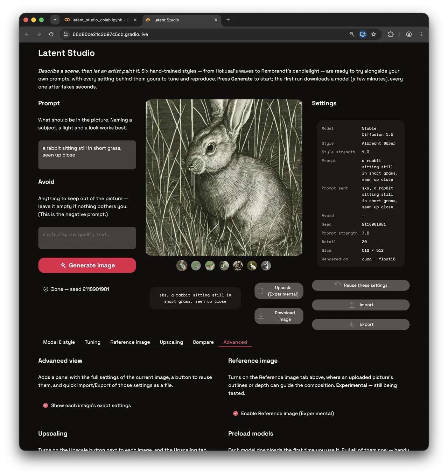Screen dimensions: 448x476
Task: Click the Seed value in Settings panel
Action: click(374, 224)
